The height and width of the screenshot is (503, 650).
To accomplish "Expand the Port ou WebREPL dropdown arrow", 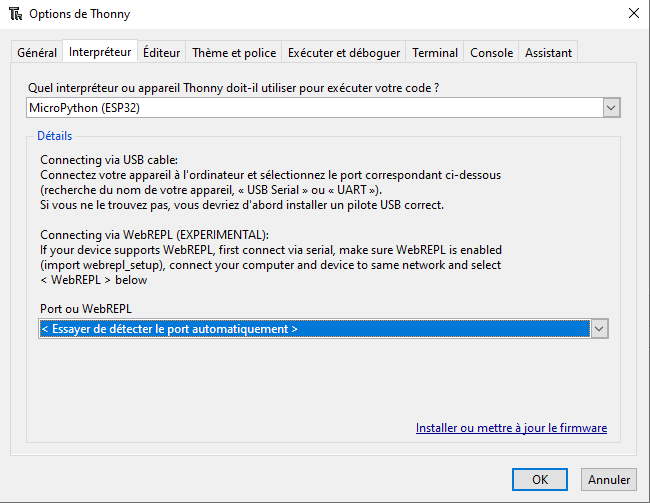I will (599, 329).
